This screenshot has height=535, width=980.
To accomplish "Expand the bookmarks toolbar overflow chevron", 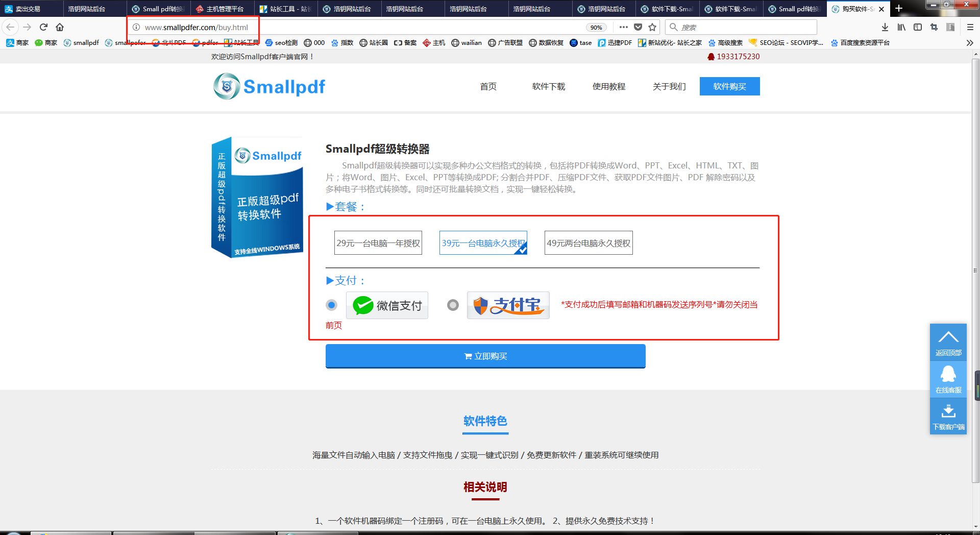I will (970, 43).
